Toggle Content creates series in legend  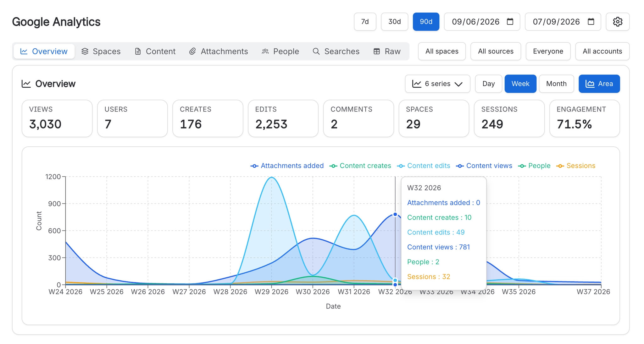[x=360, y=166]
